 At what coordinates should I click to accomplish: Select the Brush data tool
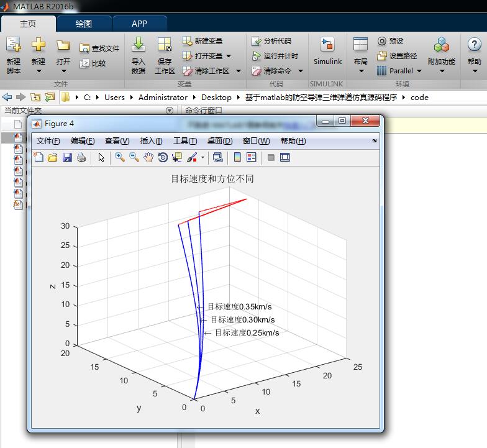pos(192,158)
